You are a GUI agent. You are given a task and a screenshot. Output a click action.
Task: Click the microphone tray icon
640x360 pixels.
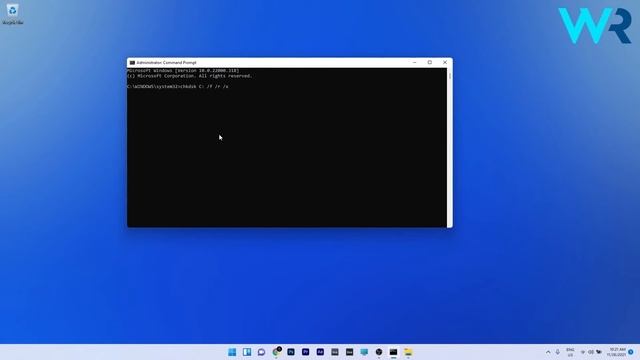(x=558, y=352)
